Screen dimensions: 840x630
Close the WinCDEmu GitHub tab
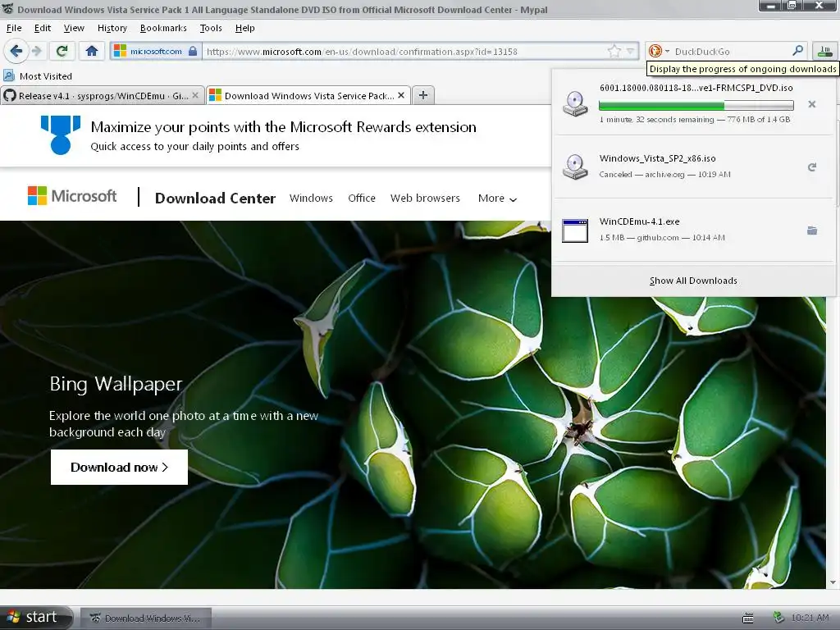coord(195,95)
